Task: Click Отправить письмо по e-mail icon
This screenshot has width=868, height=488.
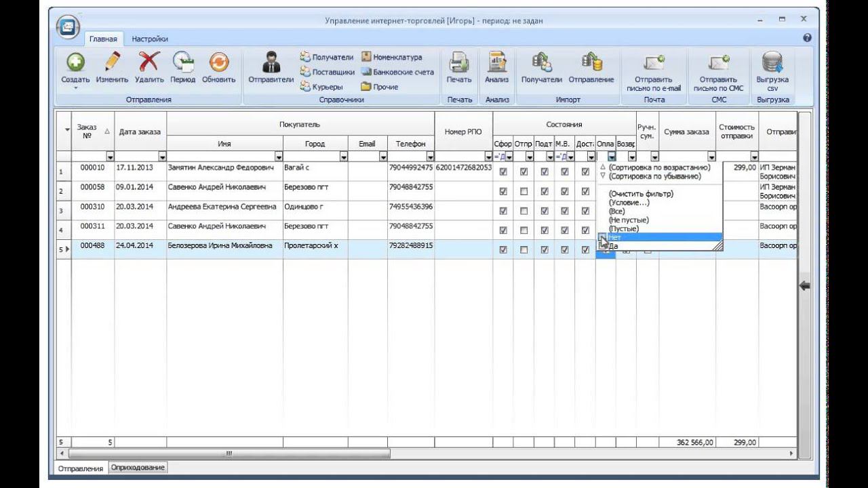Action: 654,63
